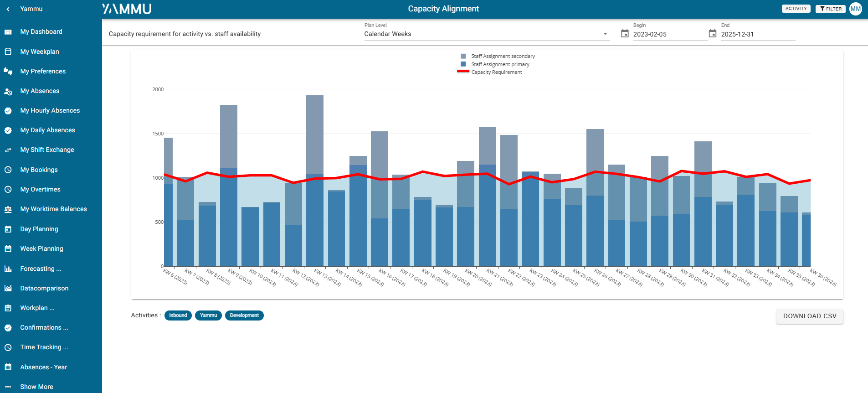The width and height of the screenshot is (868, 393).
Task: Click the My Dashboard sidebar icon
Action: [8, 32]
